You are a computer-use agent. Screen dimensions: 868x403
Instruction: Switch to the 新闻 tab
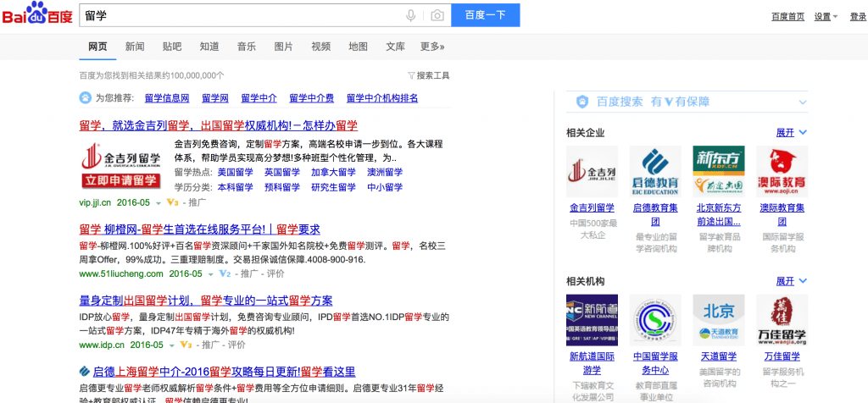135,47
